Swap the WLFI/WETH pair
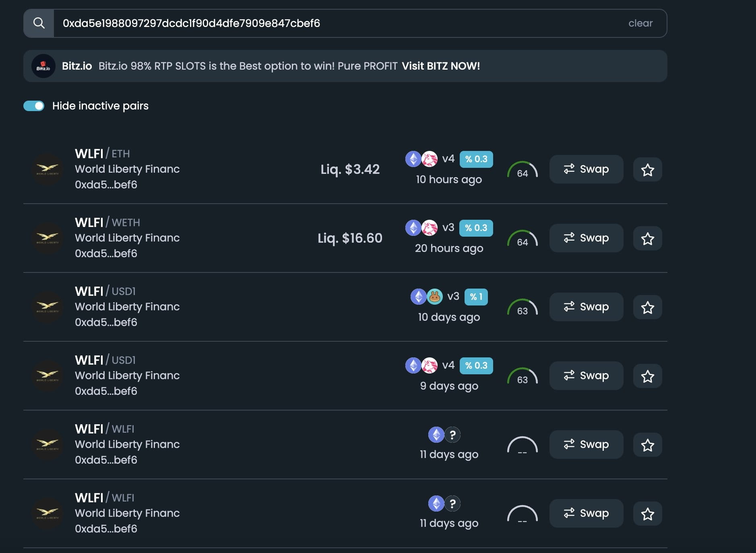The height and width of the screenshot is (553, 756). (x=586, y=238)
